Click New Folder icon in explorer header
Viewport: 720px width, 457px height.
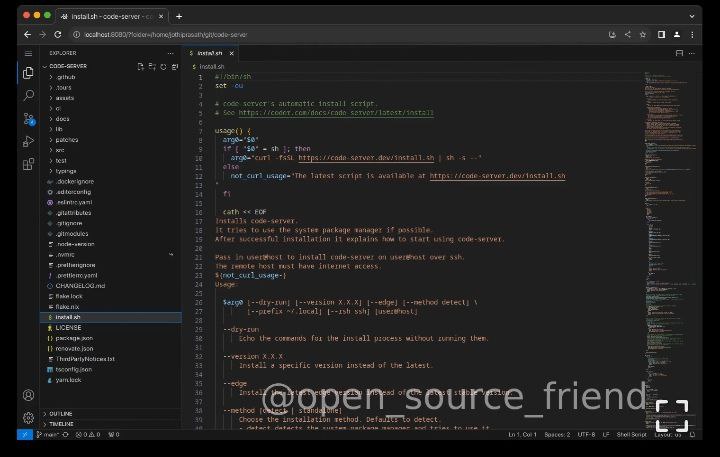point(152,67)
